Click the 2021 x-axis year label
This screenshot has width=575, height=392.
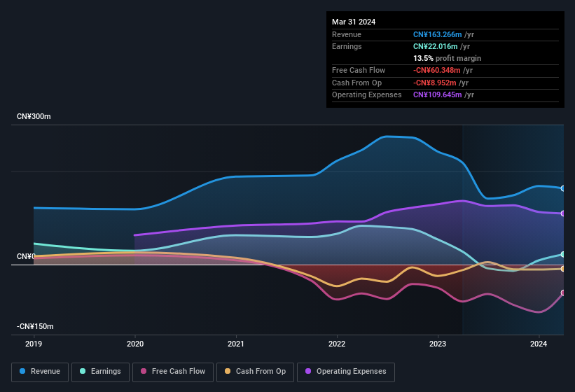(x=236, y=344)
